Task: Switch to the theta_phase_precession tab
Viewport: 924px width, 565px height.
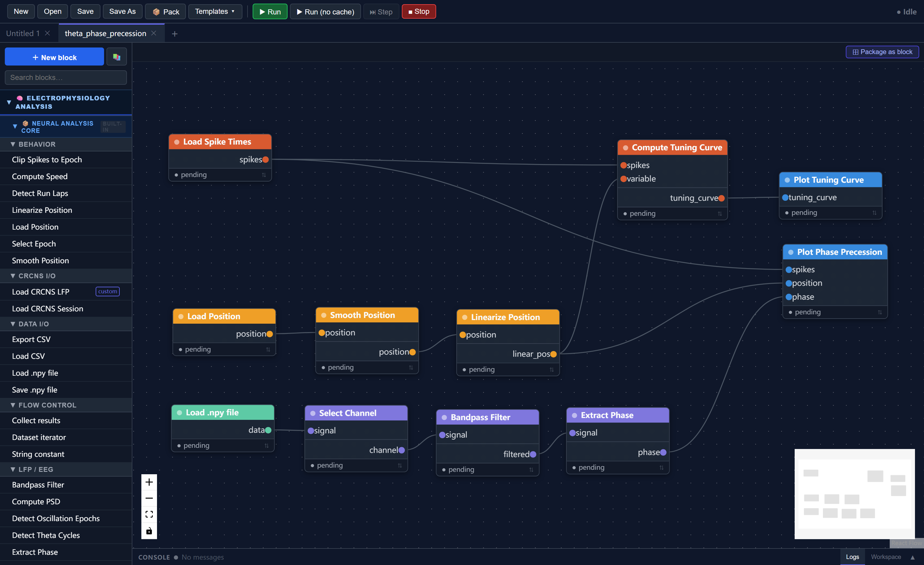Action: coord(105,33)
